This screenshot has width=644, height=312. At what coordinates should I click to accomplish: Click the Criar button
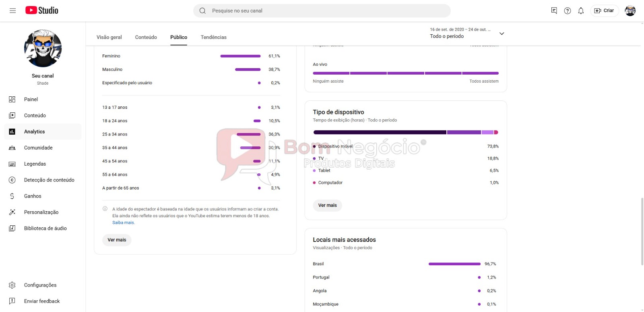coord(604,11)
